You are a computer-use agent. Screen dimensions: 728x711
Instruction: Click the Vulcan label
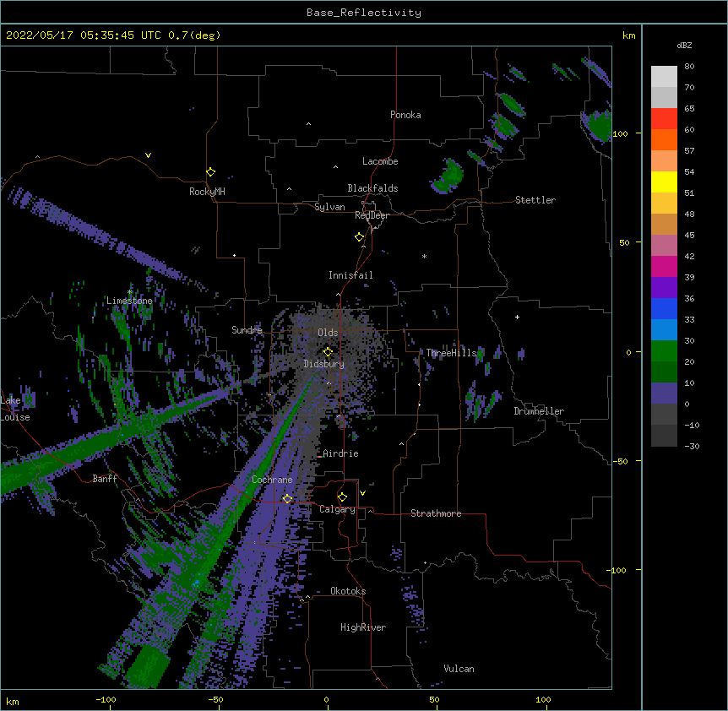459,669
